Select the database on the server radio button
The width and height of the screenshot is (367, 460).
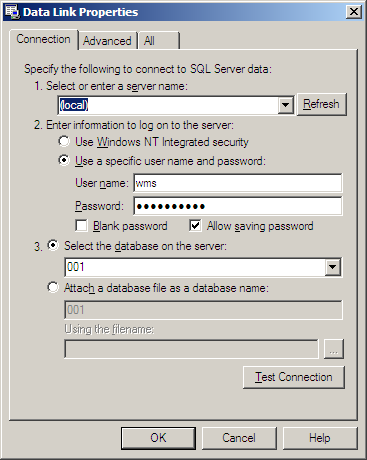(53, 245)
